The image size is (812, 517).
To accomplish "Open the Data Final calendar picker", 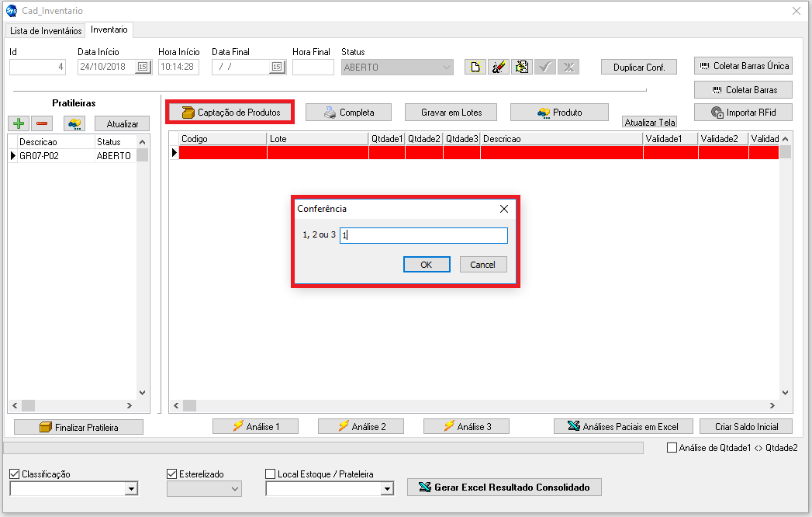I will (x=277, y=68).
